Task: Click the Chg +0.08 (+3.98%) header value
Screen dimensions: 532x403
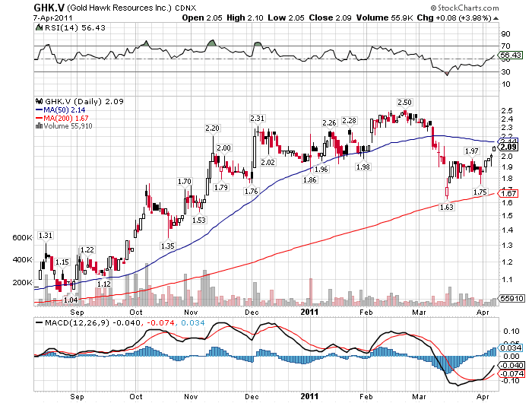Action: point(454,18)
